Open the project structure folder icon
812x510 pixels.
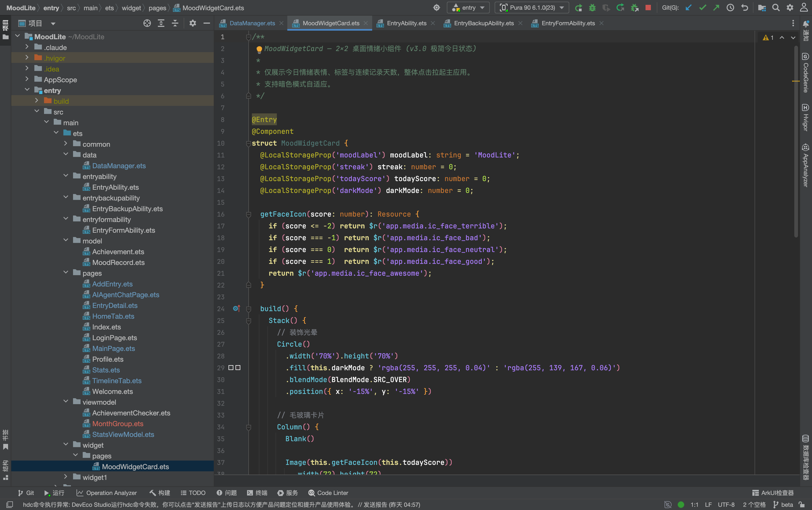click(x=762, y=8)
